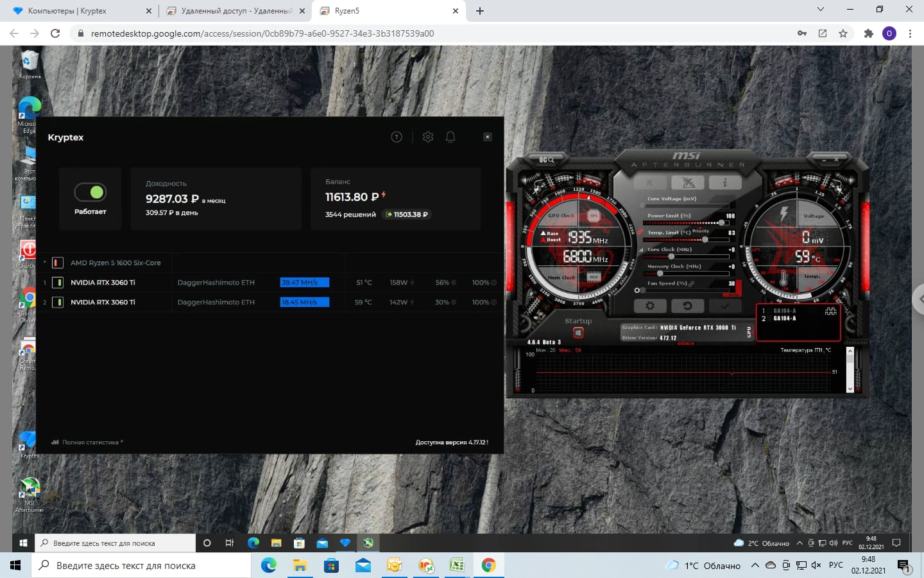The height and width of the screenshot is (578, 924).
Task: Toggle second NVIDIA RTX 3060 Ti checkbox
Action: (57, 302)
